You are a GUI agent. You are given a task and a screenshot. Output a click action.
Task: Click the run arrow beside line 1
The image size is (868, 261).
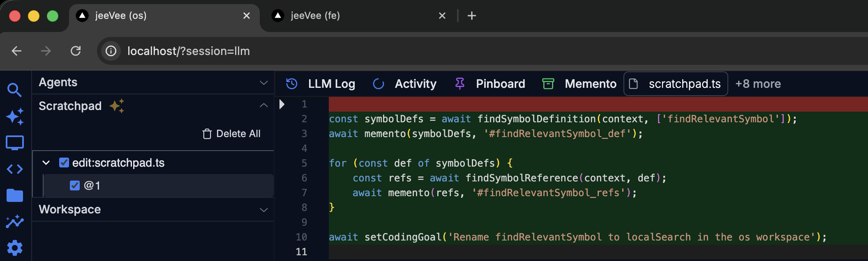point(282,104)
